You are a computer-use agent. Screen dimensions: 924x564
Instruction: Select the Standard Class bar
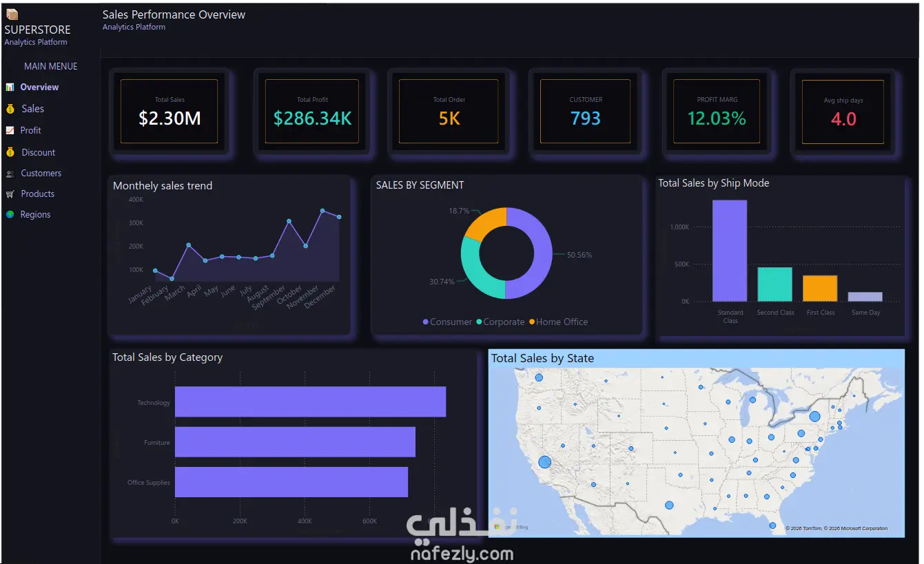click(x=730, y=251)
